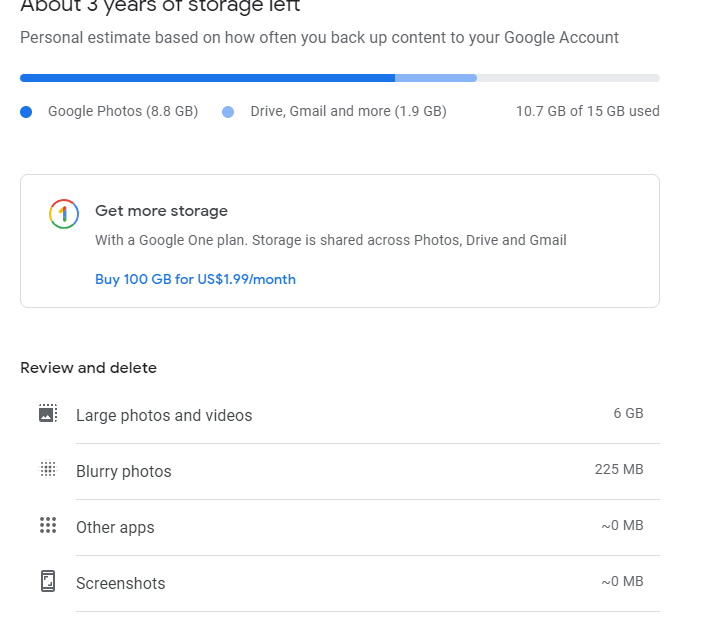
Task: Click the Other apps grid icon
Action: point(48,525)
